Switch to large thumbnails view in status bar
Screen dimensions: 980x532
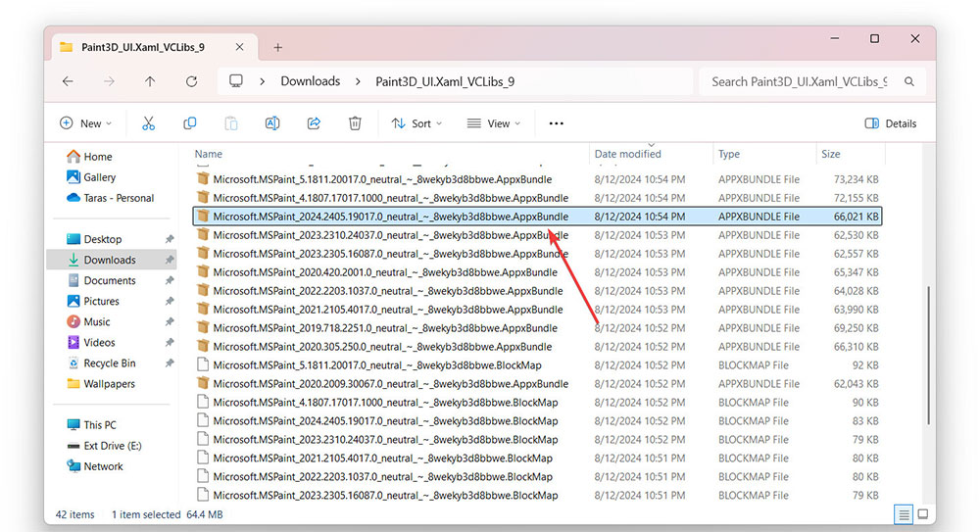pos(921,514)
